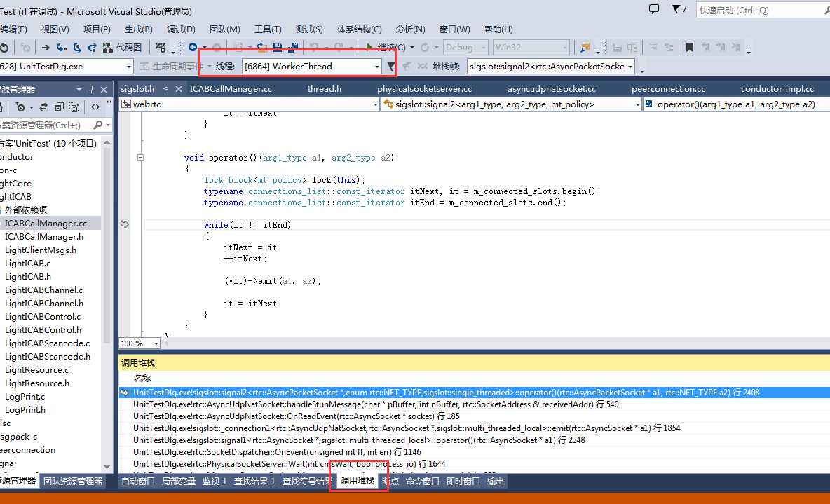Switch to the thread.h editor tab

325,89
